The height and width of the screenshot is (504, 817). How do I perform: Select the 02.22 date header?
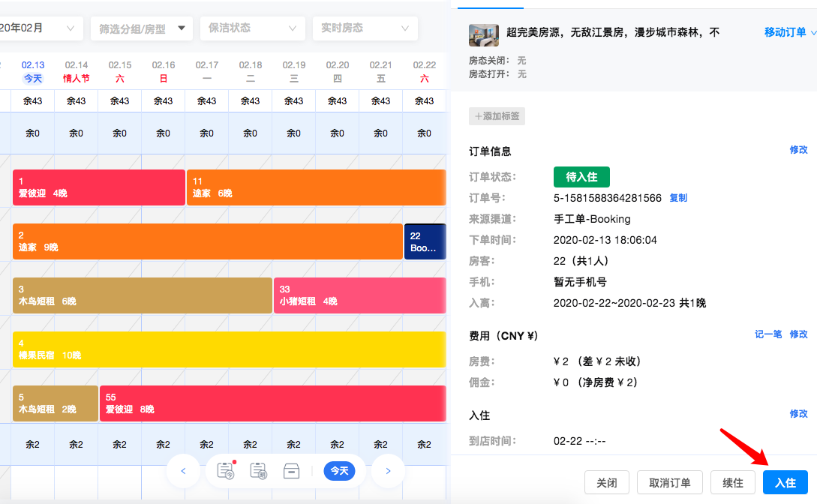click(424, 72)
